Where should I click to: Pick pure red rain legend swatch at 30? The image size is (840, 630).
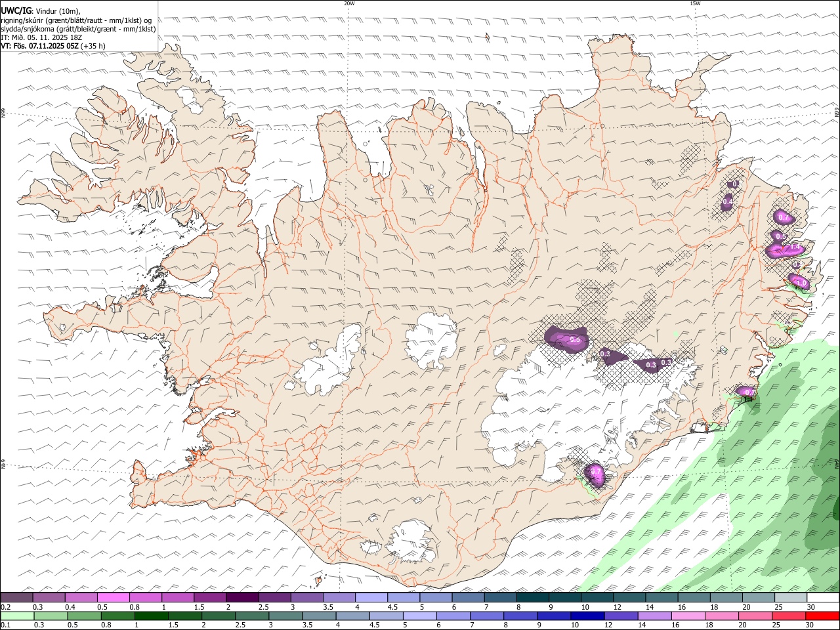point(822,616)
